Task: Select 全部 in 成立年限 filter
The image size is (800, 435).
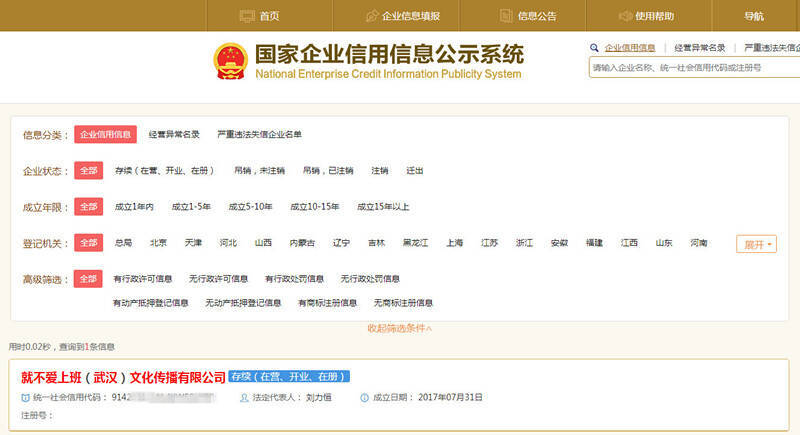Action: (x=89, y=207)
